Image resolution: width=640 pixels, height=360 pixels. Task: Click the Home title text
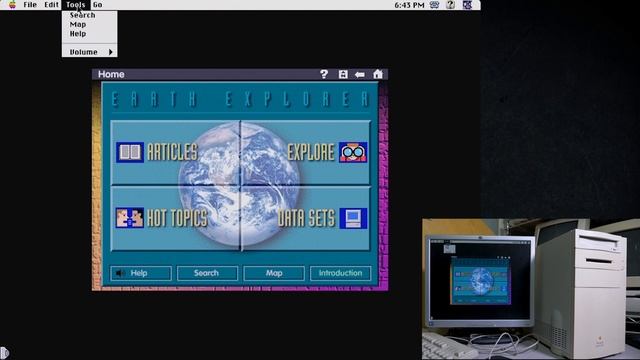coord(111,74)
